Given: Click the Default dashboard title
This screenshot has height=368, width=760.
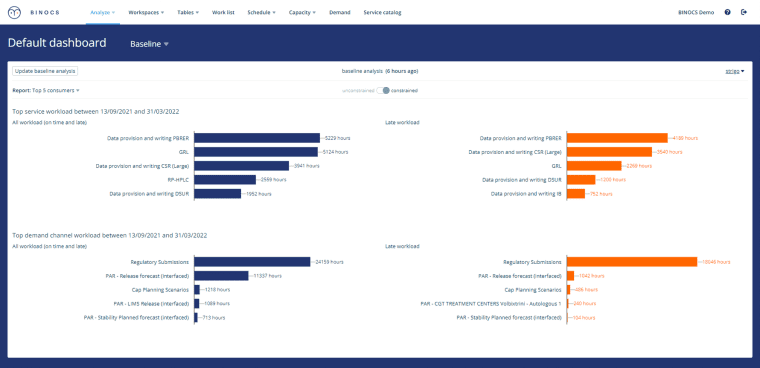Looking at the screenshot, I should coord(57,43).
